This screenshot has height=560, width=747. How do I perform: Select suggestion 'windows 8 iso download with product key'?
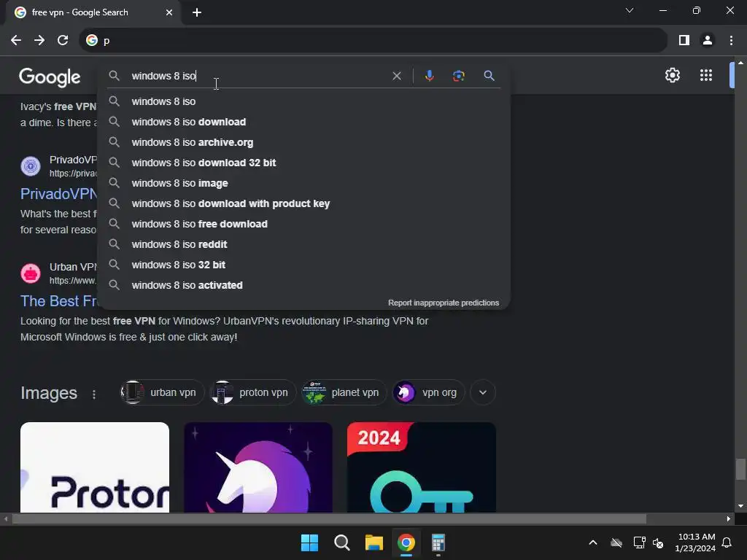[303, 204]
